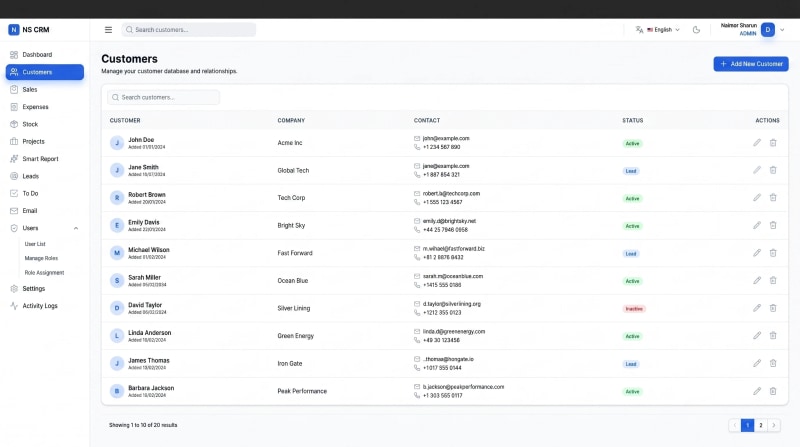The height and width of the screenshot is (447, 800).
Task: Open Dashboard in sidebar
Action: [45, 55]
